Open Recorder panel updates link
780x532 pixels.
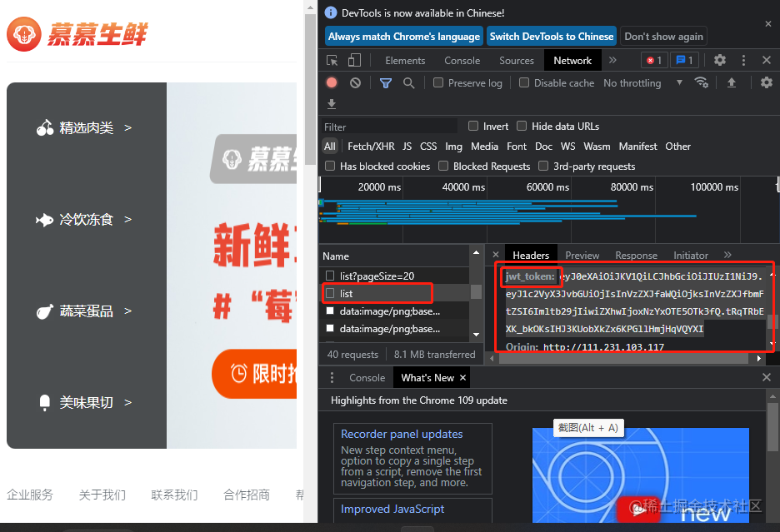tap(402, 434)
